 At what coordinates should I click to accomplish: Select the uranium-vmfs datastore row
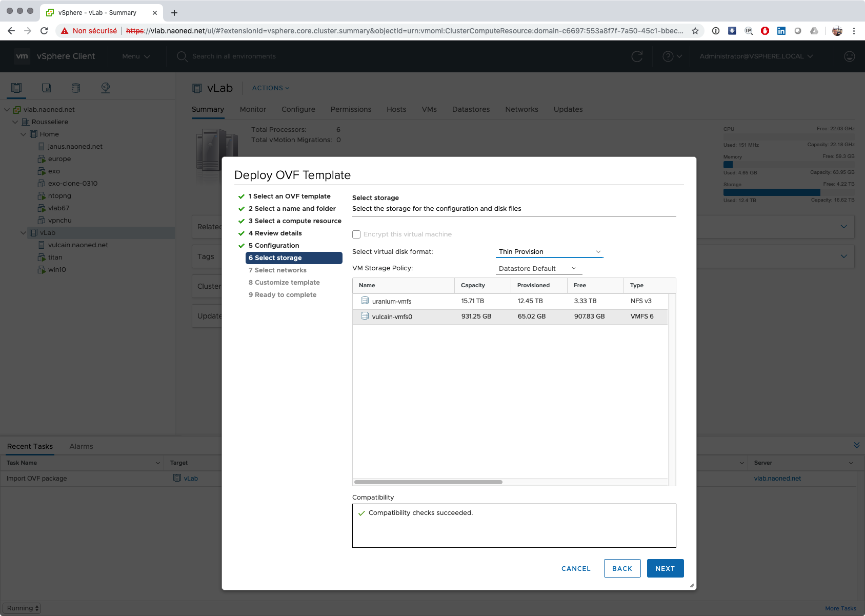(510, 301)
